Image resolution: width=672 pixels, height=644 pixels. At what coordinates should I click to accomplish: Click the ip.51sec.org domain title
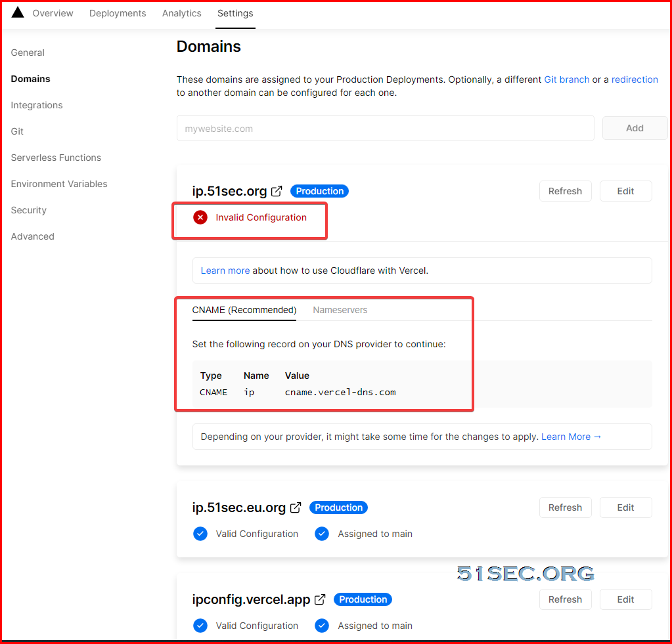pyautogui.click(x=229, y=191)
